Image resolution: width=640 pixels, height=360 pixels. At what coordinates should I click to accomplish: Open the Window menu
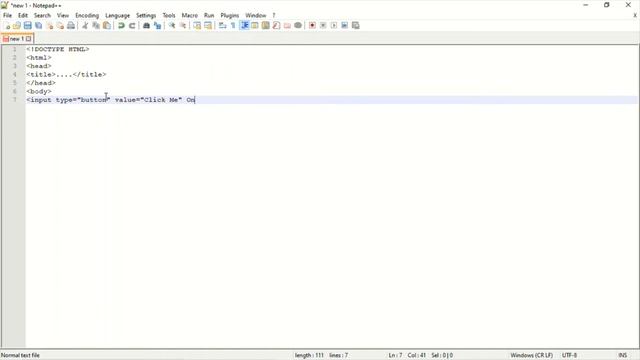point(256,16)
